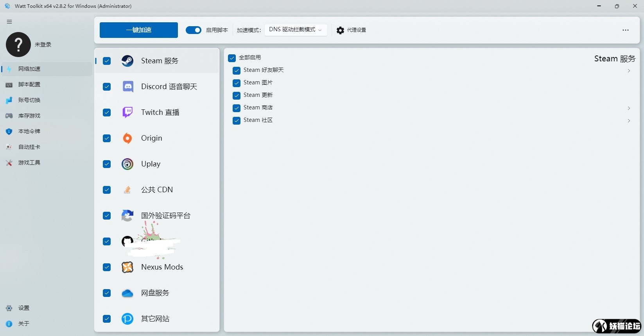
Task: Click the 代理设置 gear icon
Action: [341, 30]
